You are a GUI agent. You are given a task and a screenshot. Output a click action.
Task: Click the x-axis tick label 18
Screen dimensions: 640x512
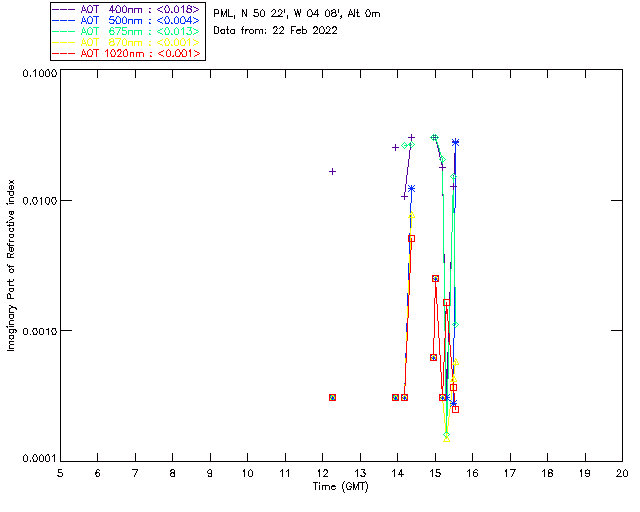point(548,473)
